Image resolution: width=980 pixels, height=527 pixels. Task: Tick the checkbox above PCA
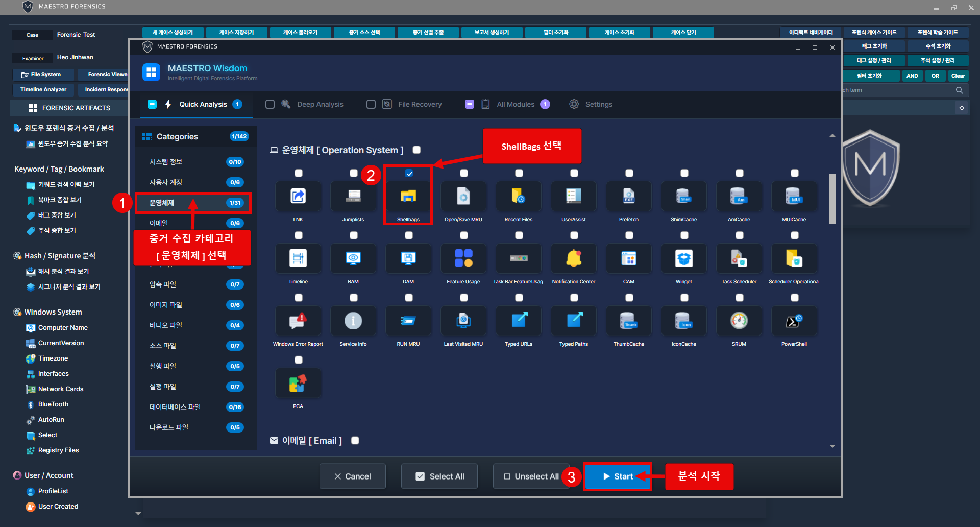pyautogui.click(x=299, y=360)
